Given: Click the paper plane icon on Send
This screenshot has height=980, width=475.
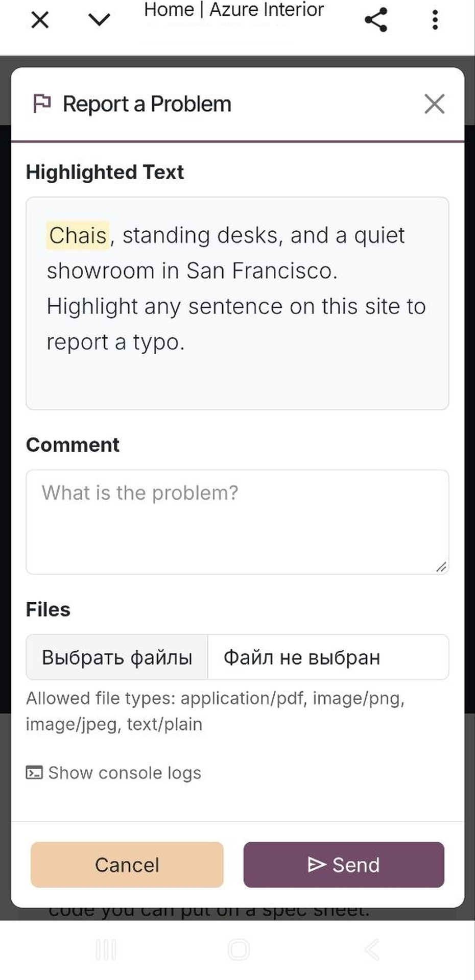Looking at the screenshot, I should [317, 864].
